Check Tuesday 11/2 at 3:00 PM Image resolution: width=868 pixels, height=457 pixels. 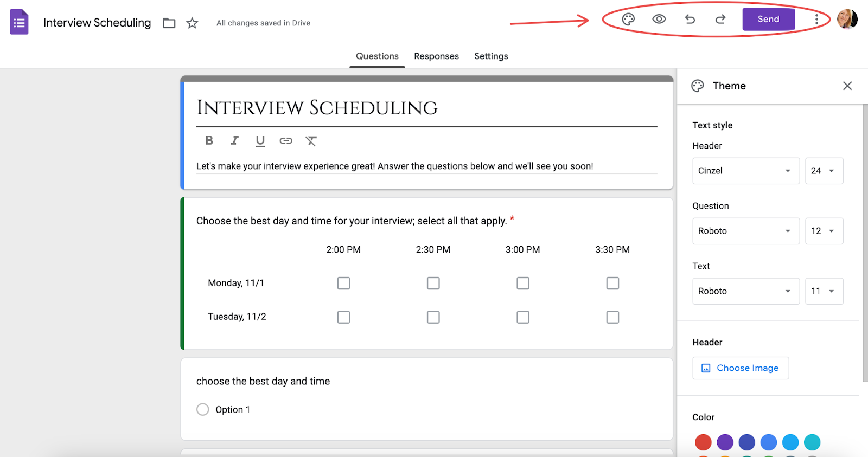click(x=523, y=317)
